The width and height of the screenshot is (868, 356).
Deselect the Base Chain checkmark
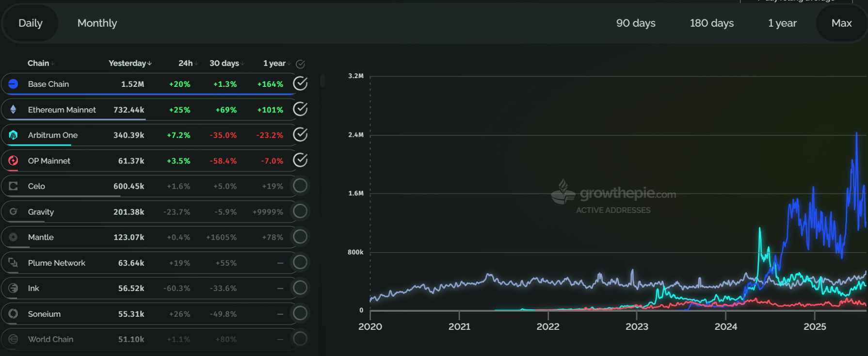pyautogui.click(x=300, y=83)
